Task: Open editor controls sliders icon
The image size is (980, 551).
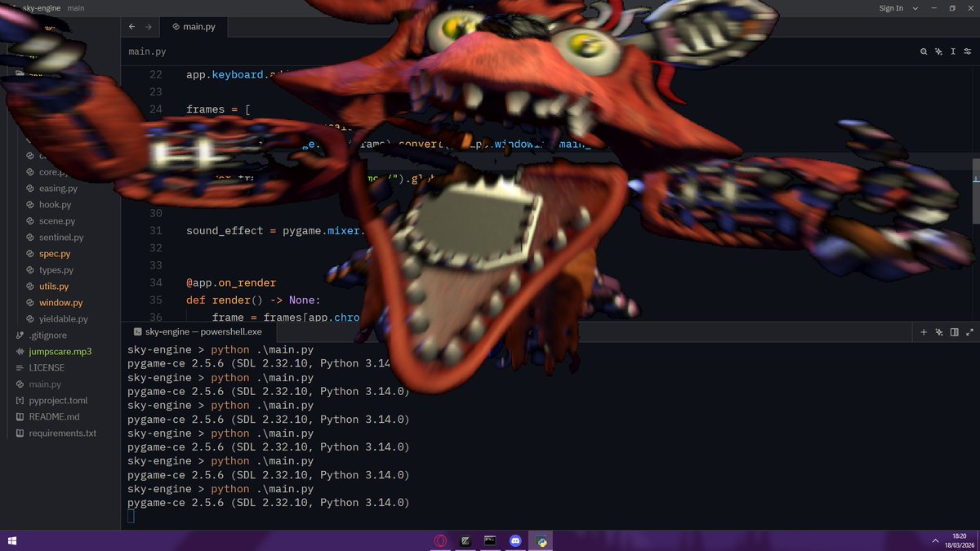Action: pos(968,51)
